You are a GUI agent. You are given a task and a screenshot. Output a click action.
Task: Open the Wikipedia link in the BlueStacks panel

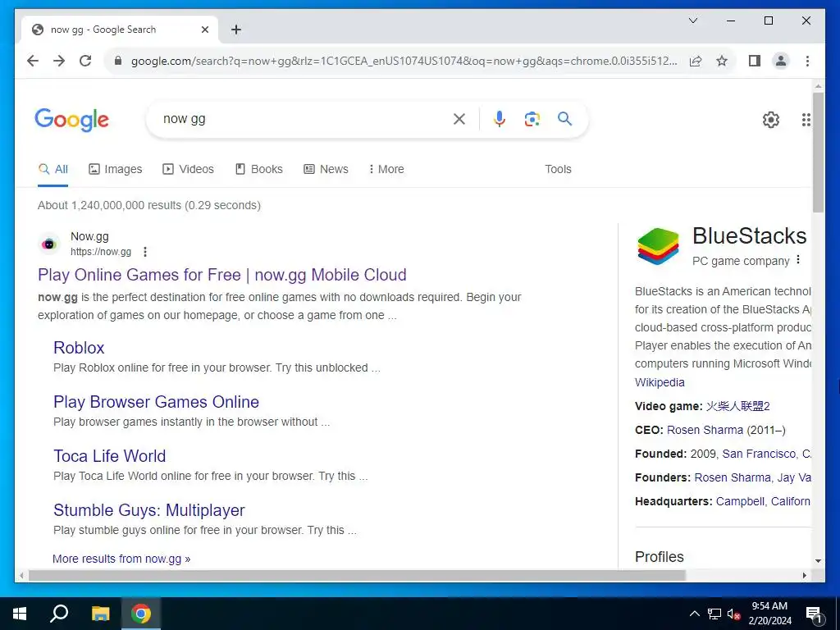pyautogui.click(x=660, y=382)
